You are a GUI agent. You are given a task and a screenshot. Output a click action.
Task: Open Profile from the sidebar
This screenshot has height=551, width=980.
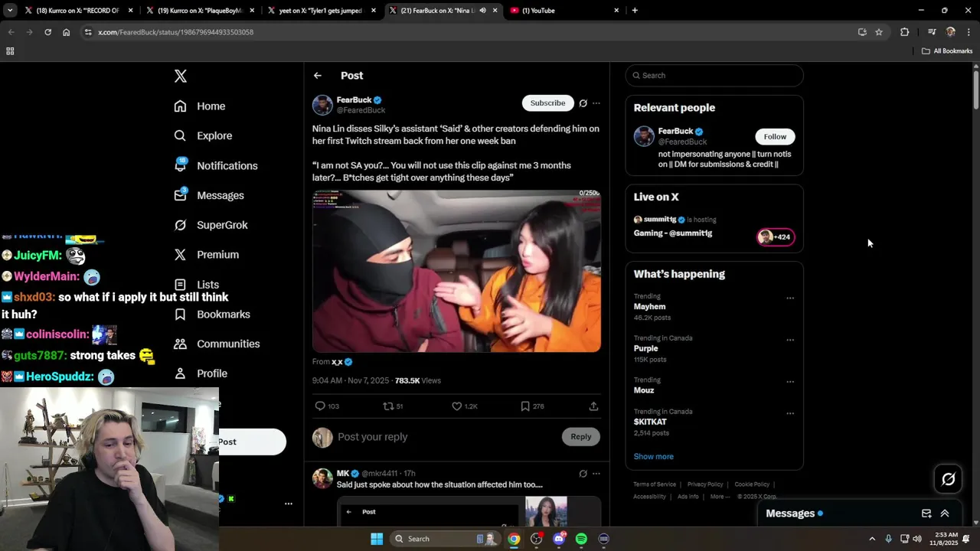coord(201,373)
